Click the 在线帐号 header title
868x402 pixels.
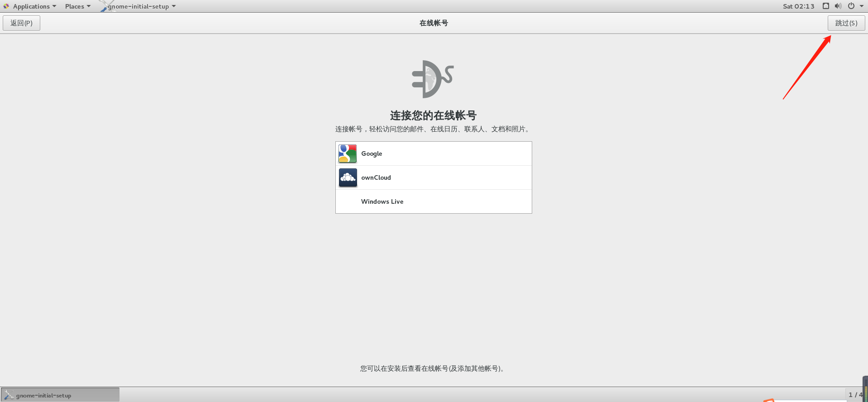434,23
